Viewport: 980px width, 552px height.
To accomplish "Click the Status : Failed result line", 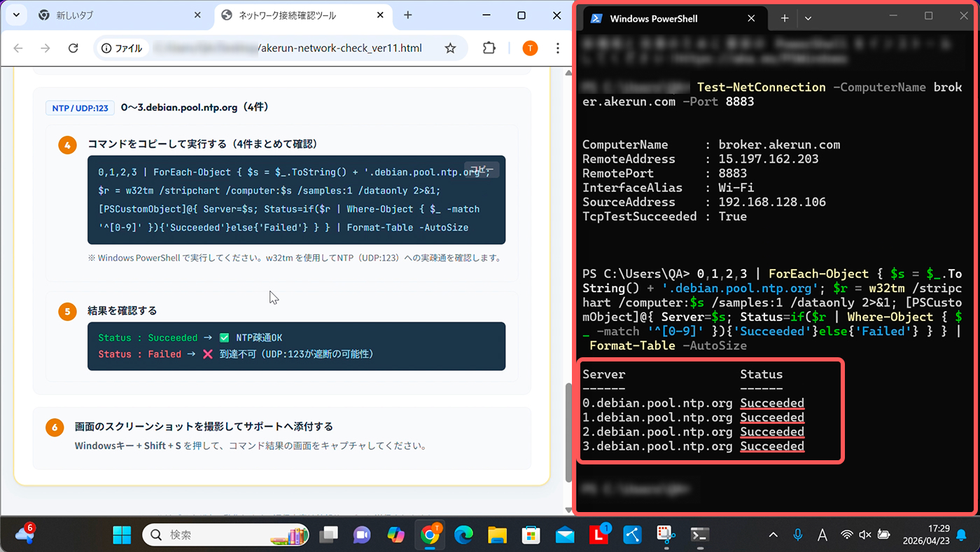I will 235,354.
